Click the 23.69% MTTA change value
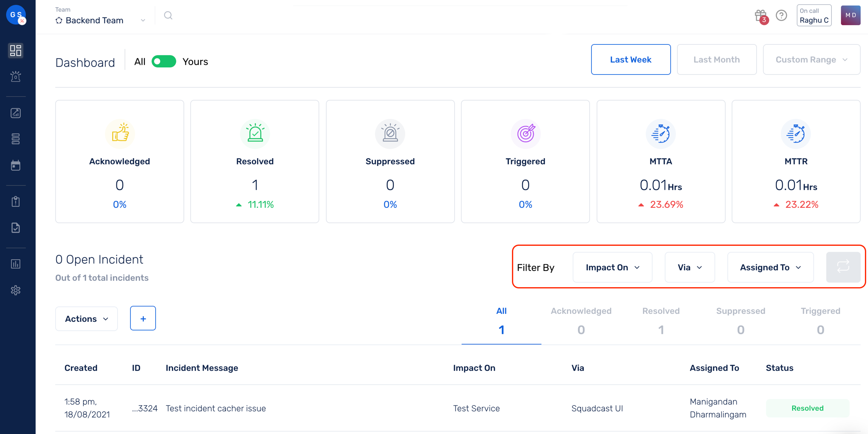This screenshot has height=434, width=868. (x=666, y=204)
